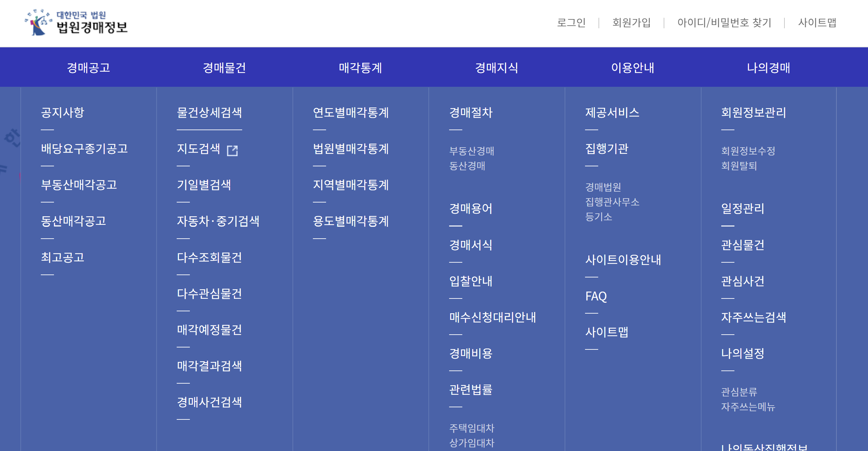The width and height of the screenshot is (868, 451).
Task: Open 나의설정 submenu item
Action: [743, 353]
